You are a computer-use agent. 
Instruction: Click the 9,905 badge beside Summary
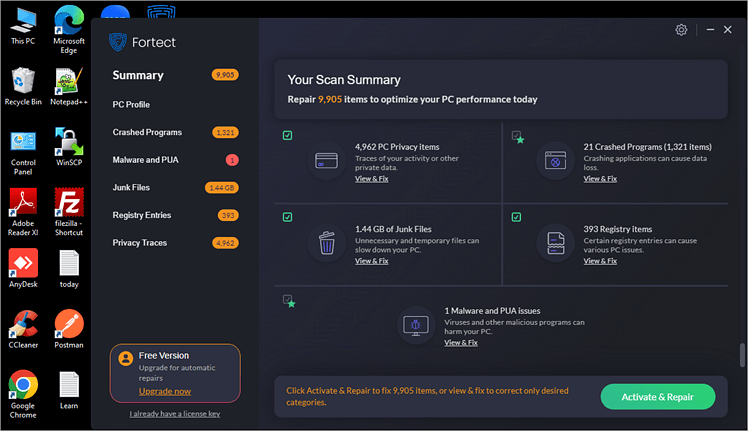pos(225,75)
